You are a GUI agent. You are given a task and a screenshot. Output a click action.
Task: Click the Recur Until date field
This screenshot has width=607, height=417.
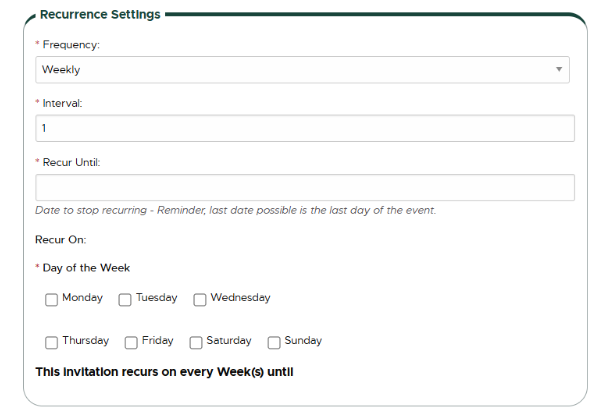(304, 188)
